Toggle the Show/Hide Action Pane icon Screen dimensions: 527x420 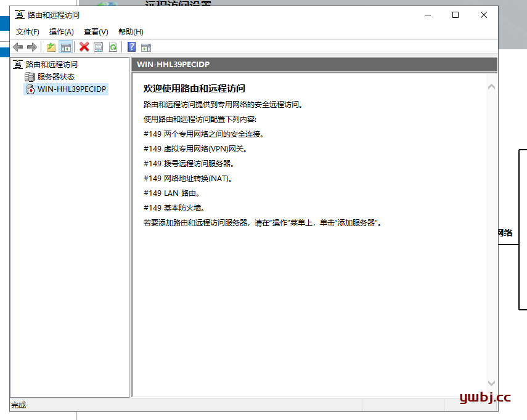coord(146,47)
